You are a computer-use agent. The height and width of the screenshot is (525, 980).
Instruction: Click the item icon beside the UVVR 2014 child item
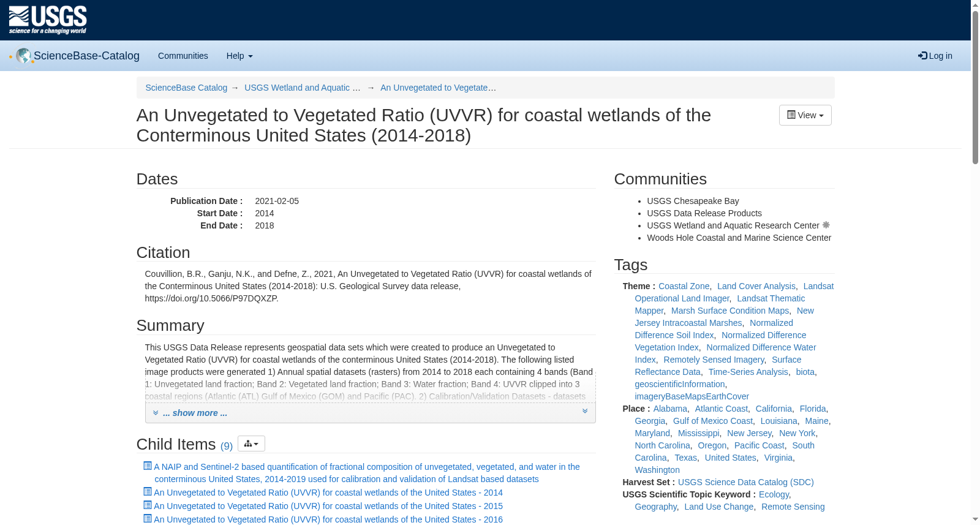[x=148, y=491]
